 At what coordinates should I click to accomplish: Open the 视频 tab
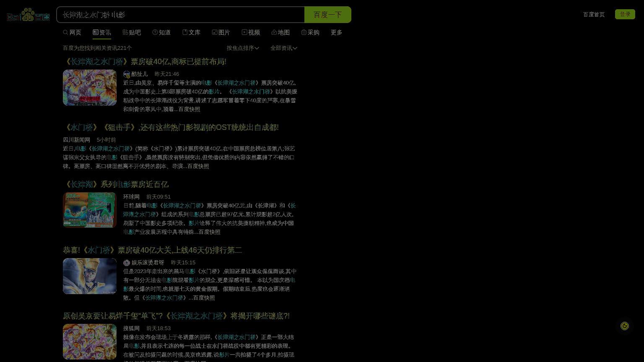[x=251, y=32]
